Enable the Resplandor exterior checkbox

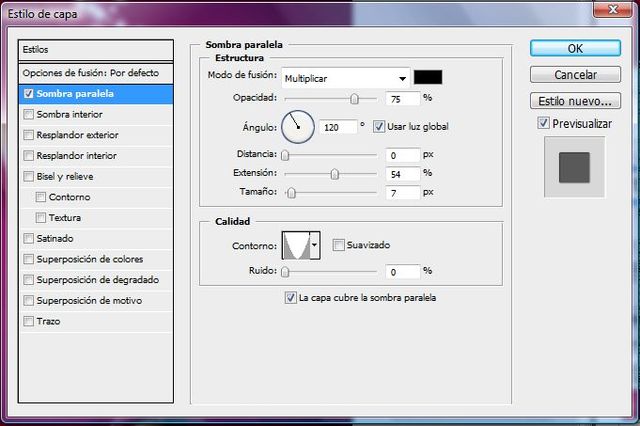(x=28, y=135)
